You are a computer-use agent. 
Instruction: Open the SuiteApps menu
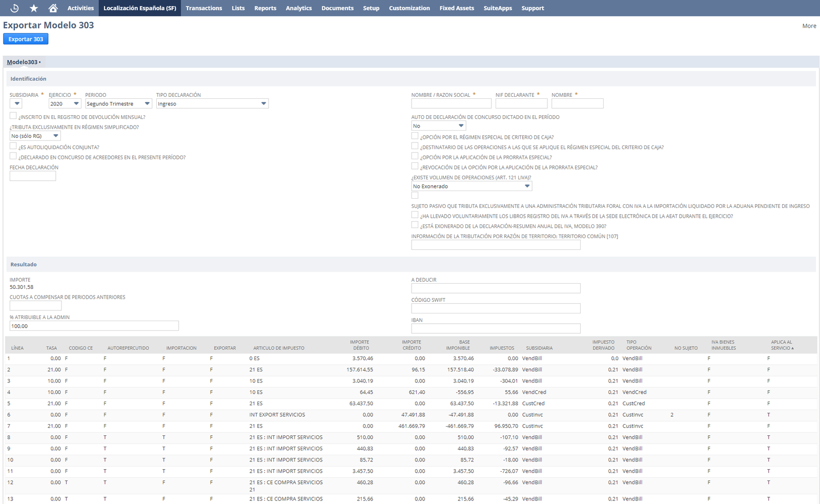[498, 8]
